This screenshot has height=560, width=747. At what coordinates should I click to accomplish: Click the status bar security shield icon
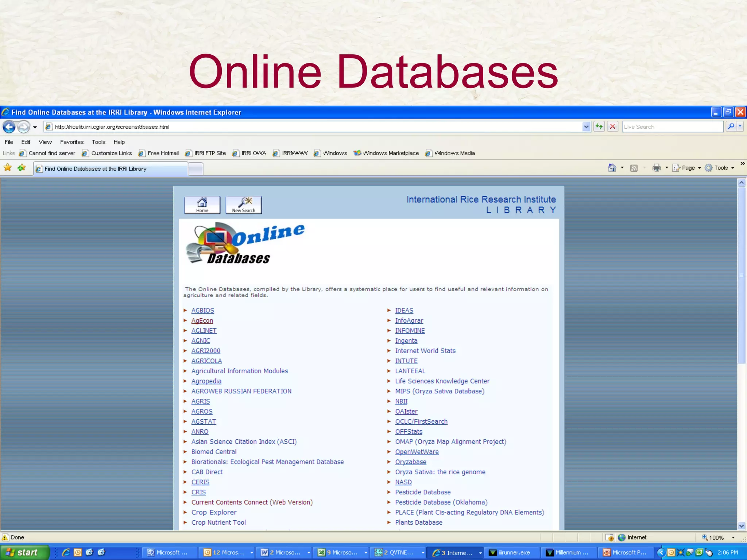click(x=609, y=537)
